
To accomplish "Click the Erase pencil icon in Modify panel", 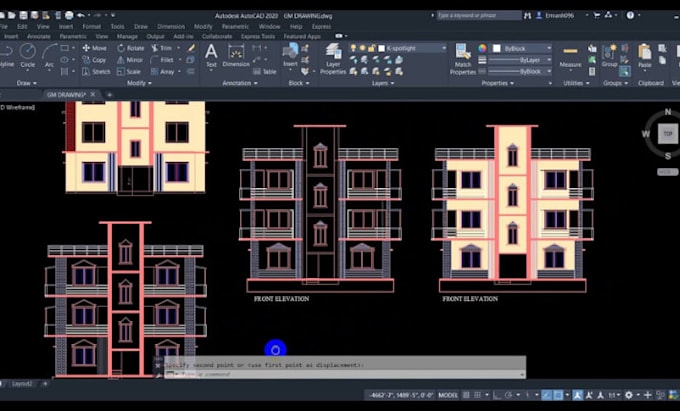I will click(x=191, y=48).
